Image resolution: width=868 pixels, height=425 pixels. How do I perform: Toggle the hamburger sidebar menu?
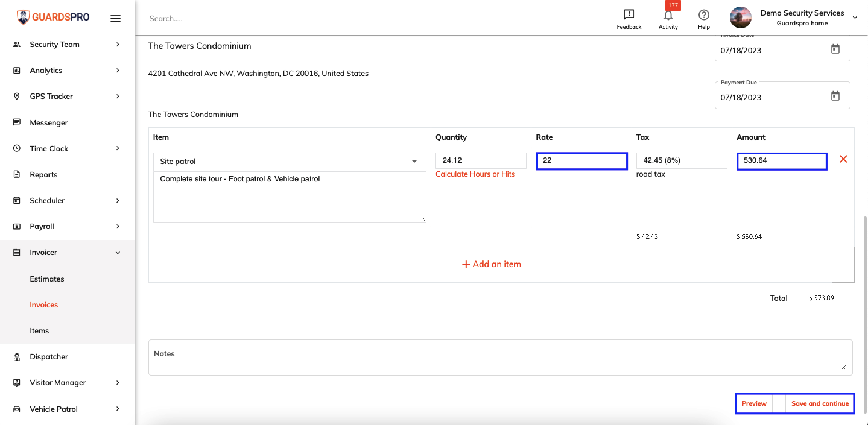[115, 18]
